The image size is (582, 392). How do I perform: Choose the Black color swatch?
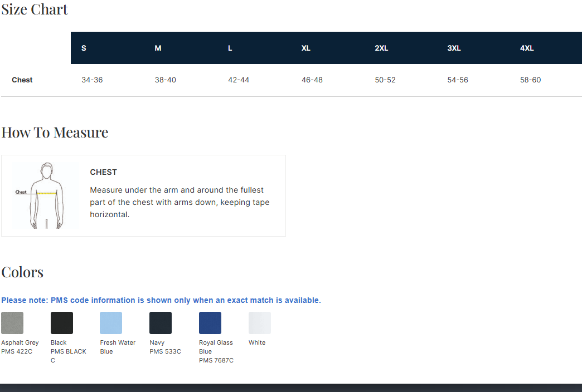click(x=62, y=323)
